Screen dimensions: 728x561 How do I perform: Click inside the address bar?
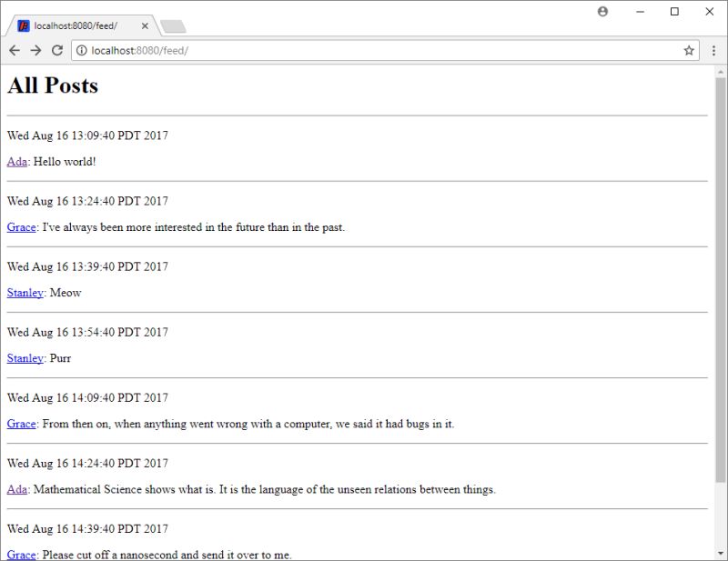pos(273,52)
